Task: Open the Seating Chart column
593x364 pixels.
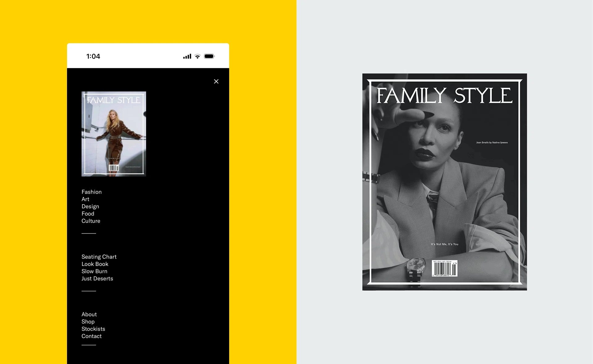Action: pos(99,257)
